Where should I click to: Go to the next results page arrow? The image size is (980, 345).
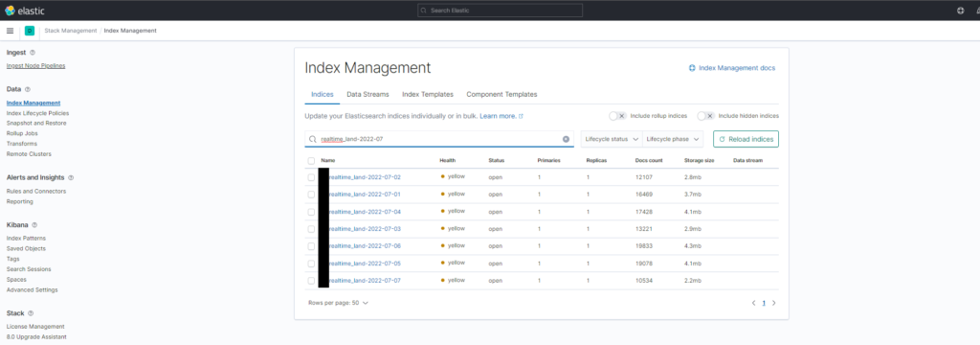click(x=773, y=303)
